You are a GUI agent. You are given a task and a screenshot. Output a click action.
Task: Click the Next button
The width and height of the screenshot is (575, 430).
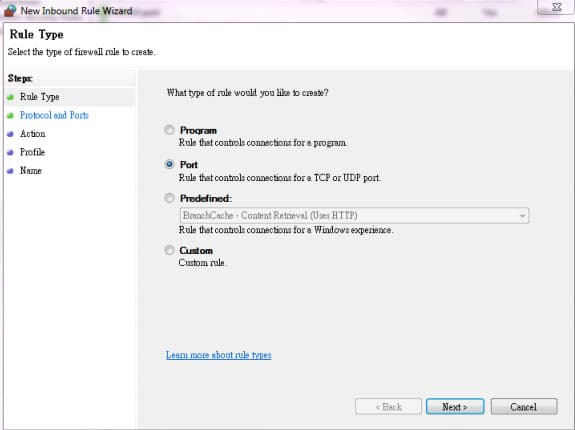(x=455, y=407)
